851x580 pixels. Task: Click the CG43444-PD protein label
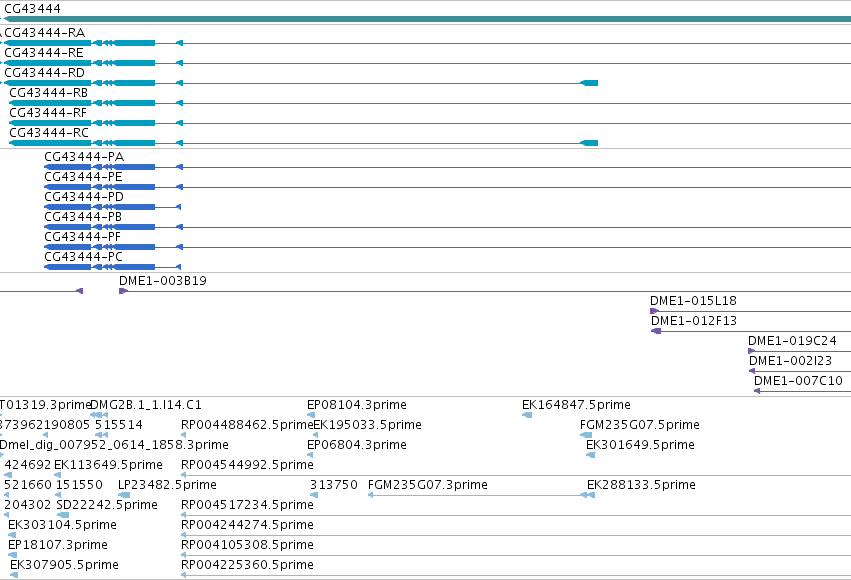coord(84,197)
